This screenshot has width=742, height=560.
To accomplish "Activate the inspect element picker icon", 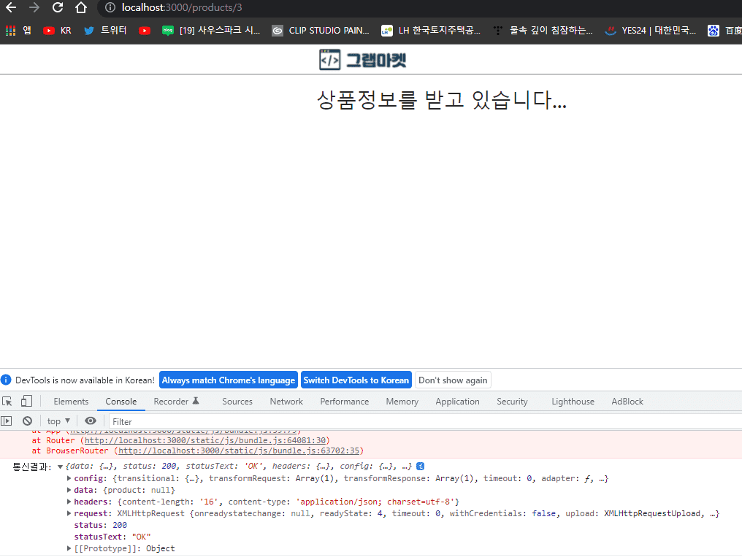I will click(7, 402).
